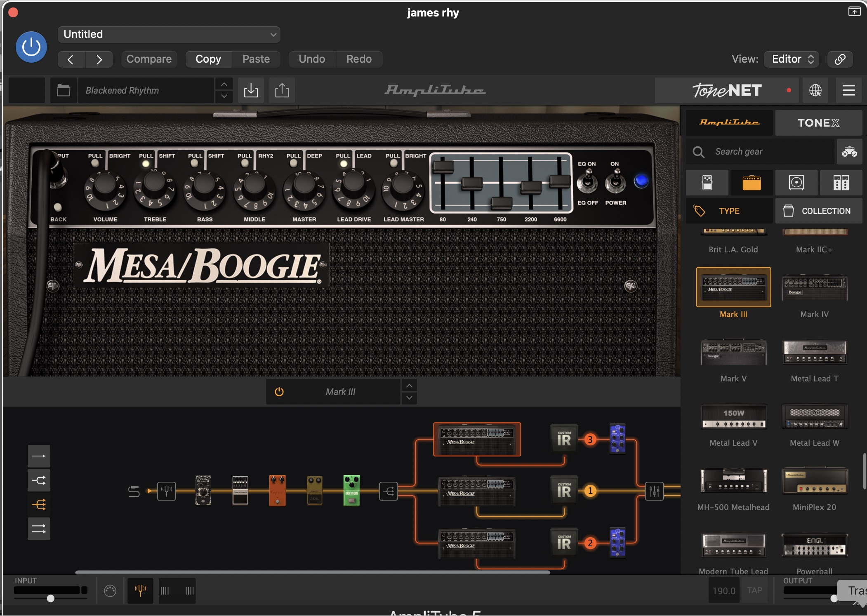Click the 6600 Hz EQ slider
Screen dimensions: 867x616
coord(560,181)
